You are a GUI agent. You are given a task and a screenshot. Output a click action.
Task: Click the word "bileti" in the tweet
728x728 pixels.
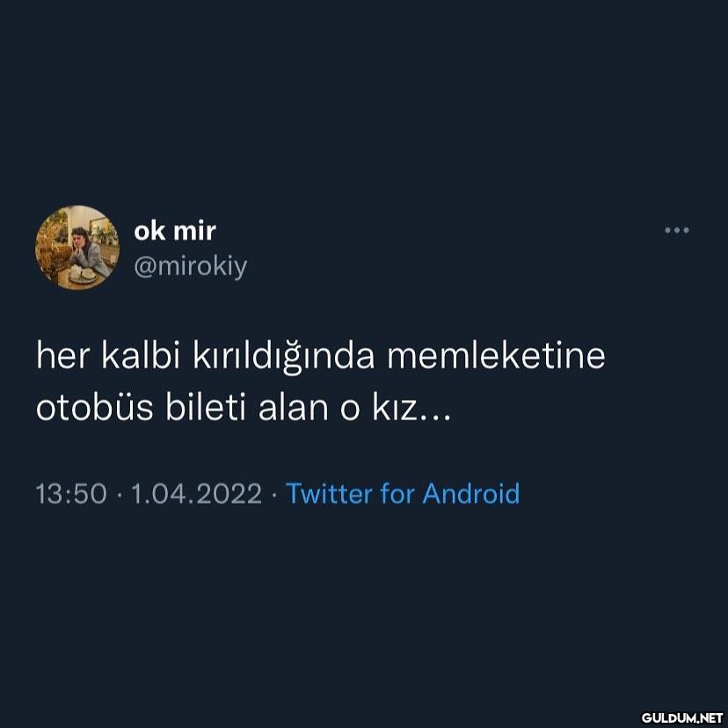205,408
